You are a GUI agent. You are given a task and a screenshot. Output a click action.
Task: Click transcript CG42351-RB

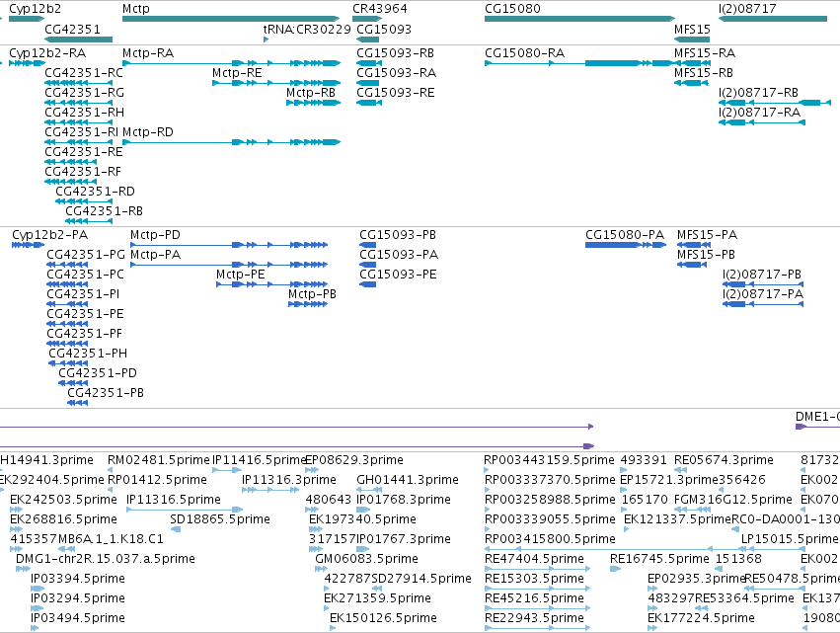click(104, 211)
